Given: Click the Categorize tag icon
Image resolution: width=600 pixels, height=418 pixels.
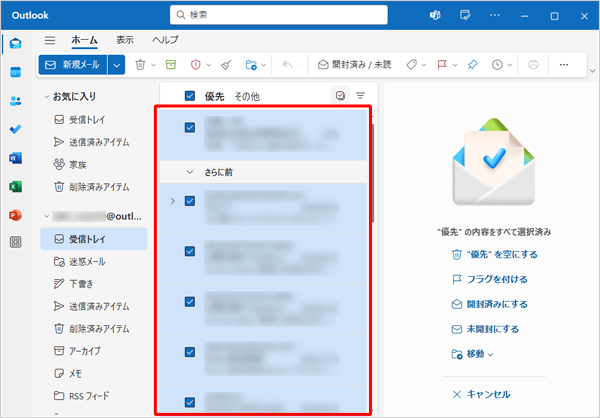Looking at the screenshot, I should coord(411,65).
